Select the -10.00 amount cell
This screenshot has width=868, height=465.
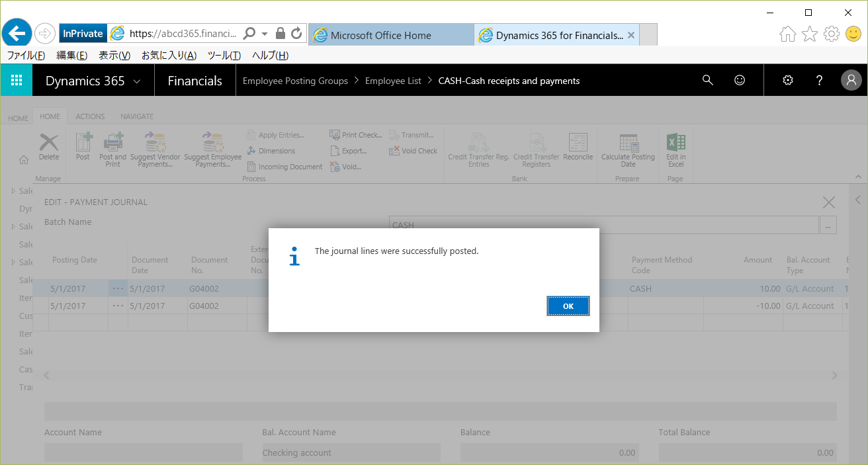point(744,306)
